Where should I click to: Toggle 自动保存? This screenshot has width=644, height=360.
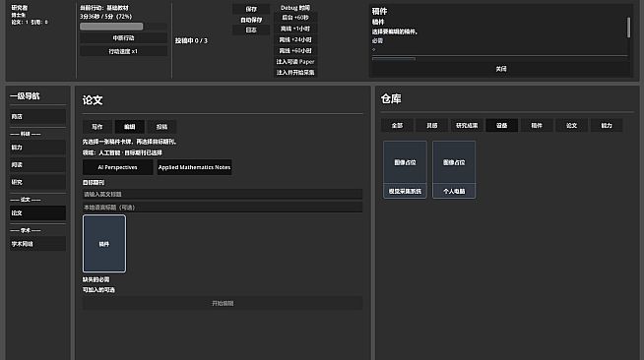point(251,20)
